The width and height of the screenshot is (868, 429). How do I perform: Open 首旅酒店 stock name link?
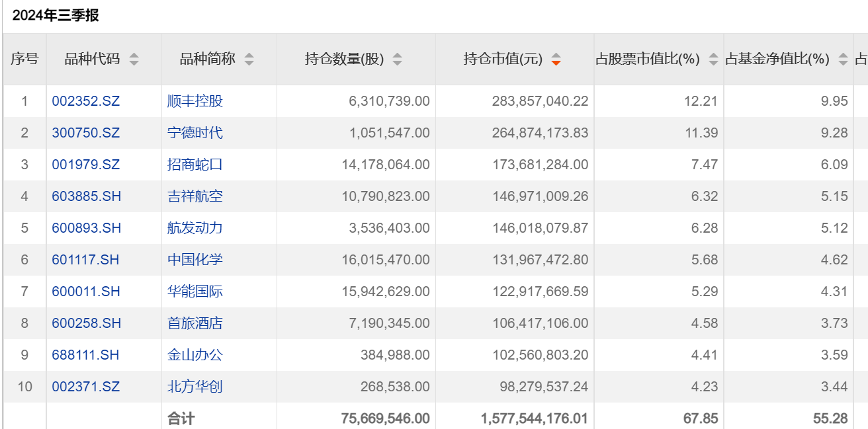[x=195, y=323]
